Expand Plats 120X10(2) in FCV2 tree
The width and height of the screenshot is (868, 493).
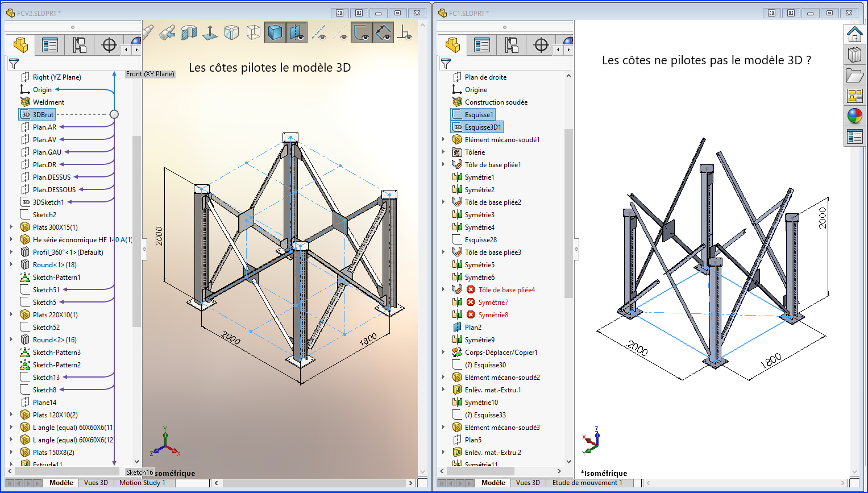[x=11, y=415]
